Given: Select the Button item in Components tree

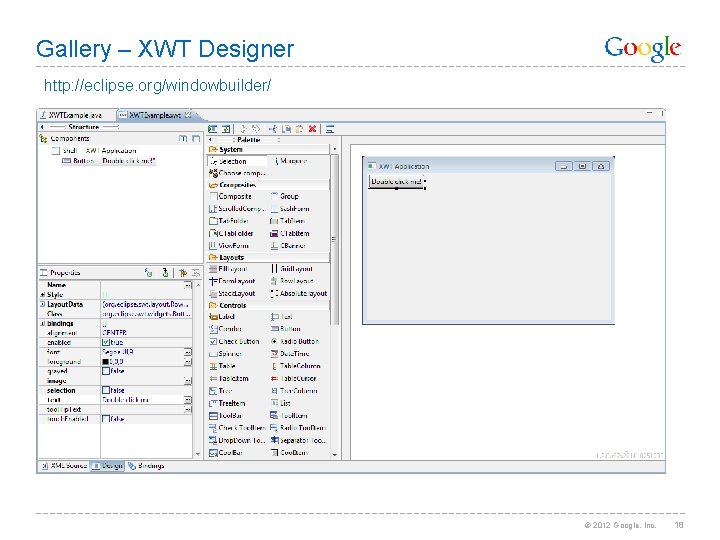Looking at the screenshot, I should pos(108,161).
